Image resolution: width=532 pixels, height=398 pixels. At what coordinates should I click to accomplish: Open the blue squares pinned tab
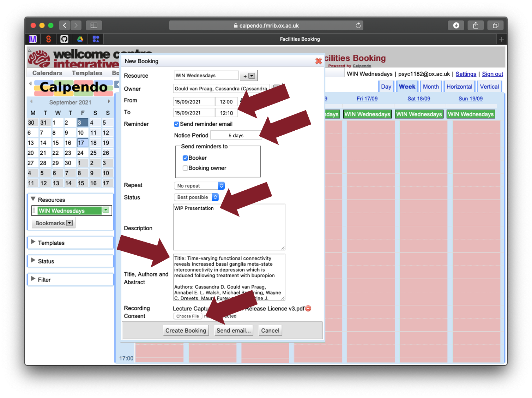96,39
